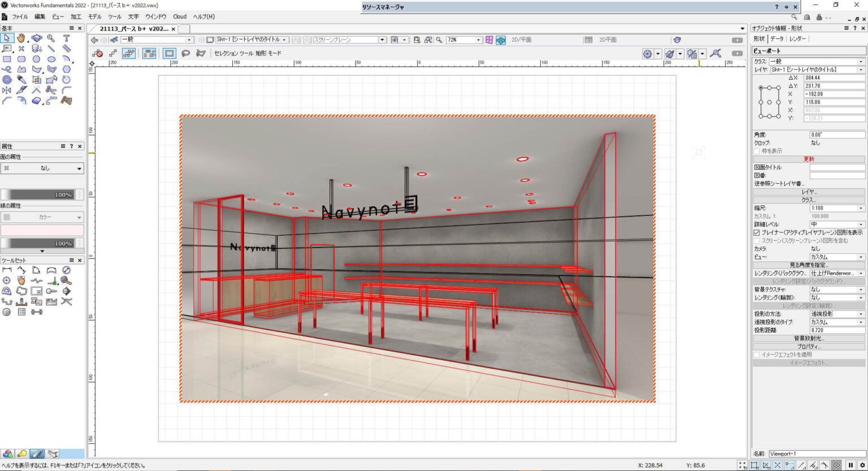Choose the Hexagon polygon tool

click(66, 70)
